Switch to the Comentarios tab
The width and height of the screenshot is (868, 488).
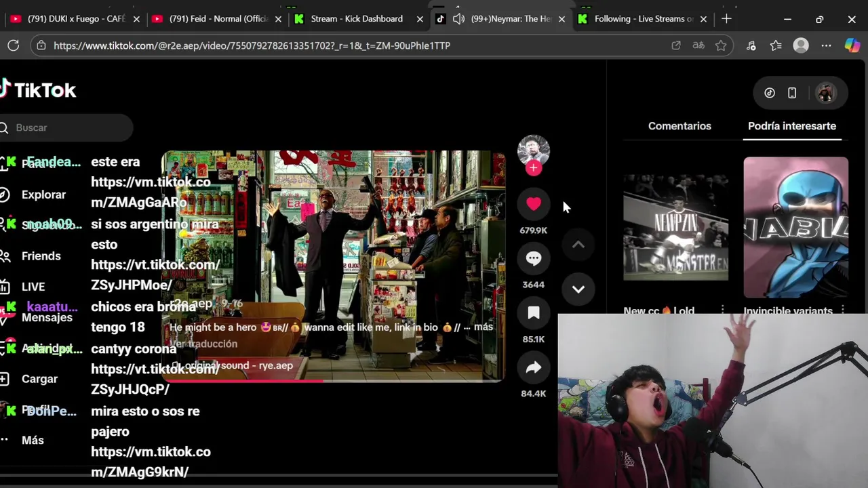(679, 126)
